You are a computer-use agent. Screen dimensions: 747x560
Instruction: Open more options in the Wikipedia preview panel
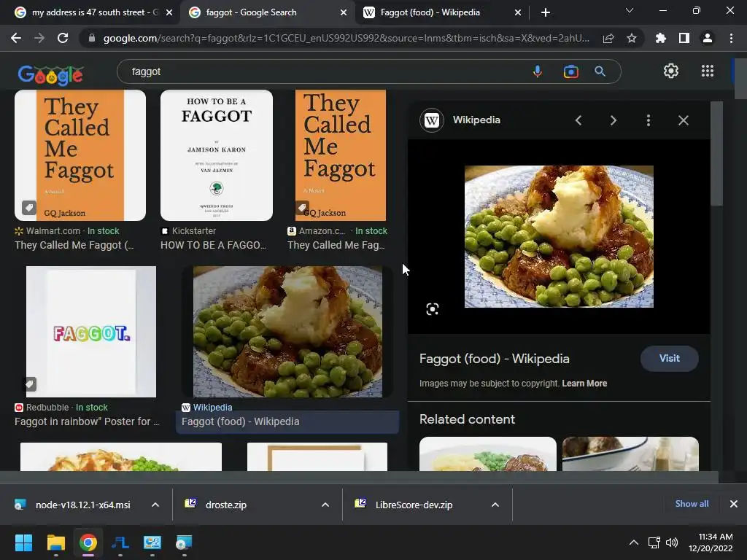(x=649, y=120)
